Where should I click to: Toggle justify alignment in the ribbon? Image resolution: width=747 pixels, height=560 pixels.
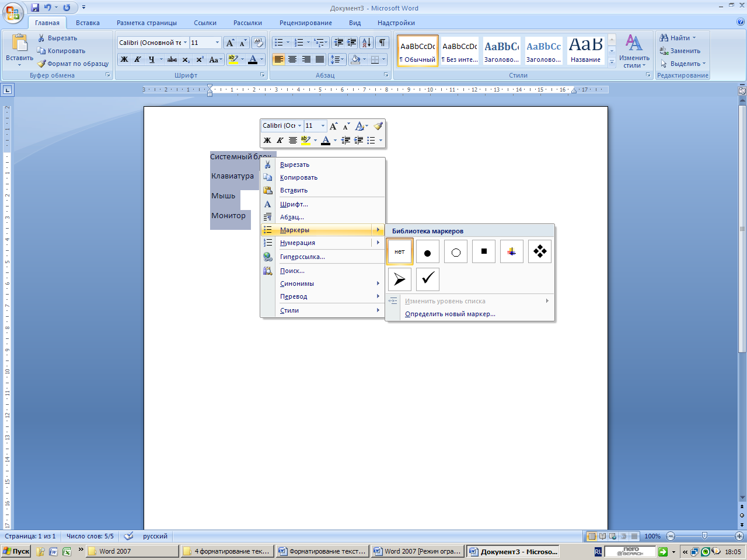(x=320, y=60)
